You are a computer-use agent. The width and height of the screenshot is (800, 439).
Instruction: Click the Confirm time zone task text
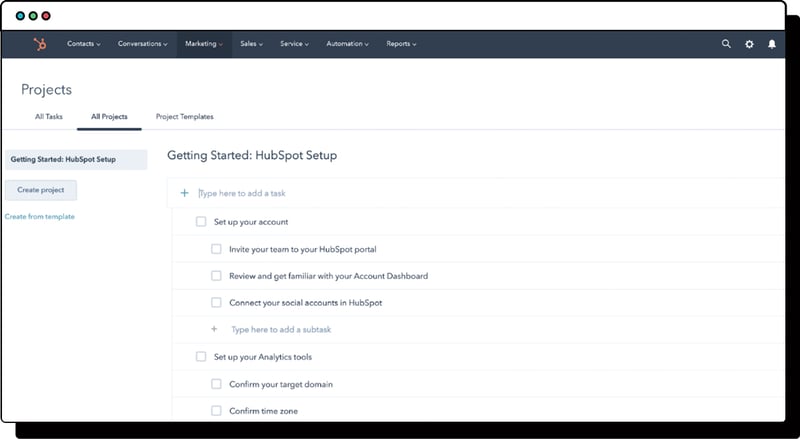point(263,411)
